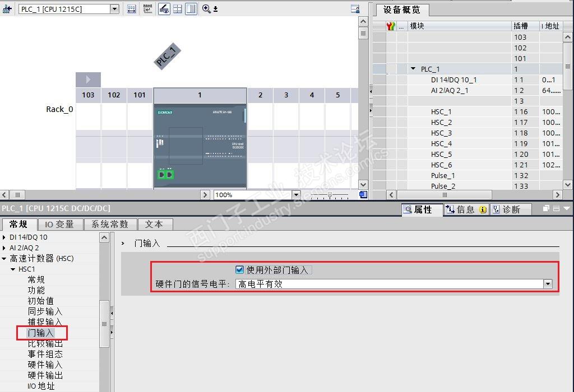Select 比较输出 under HSC1
Viewport: 574px width, 392px height.
[x=45, y=344]
